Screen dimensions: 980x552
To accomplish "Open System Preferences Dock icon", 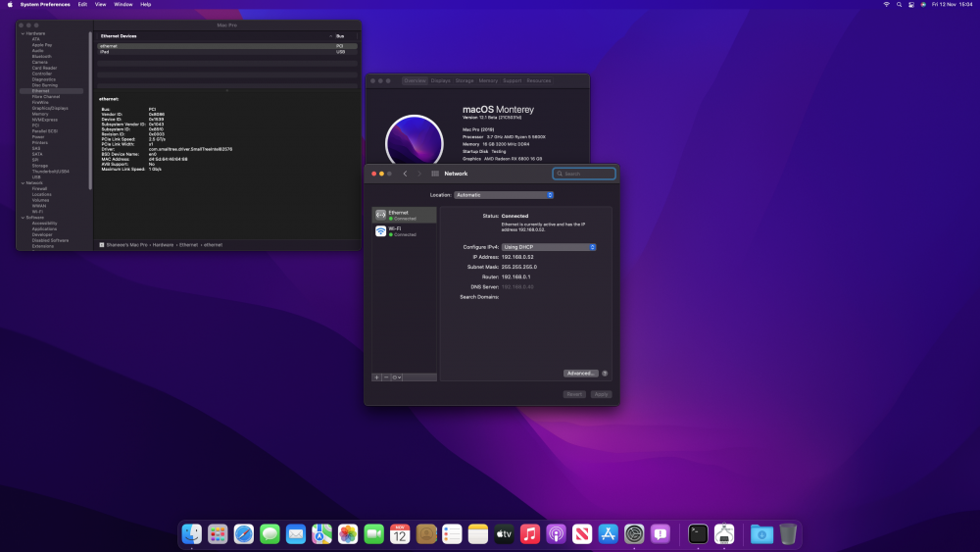I will [x=634, y=534].
